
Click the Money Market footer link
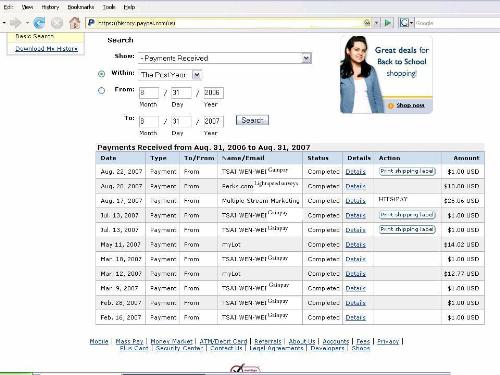click(171, 341)
